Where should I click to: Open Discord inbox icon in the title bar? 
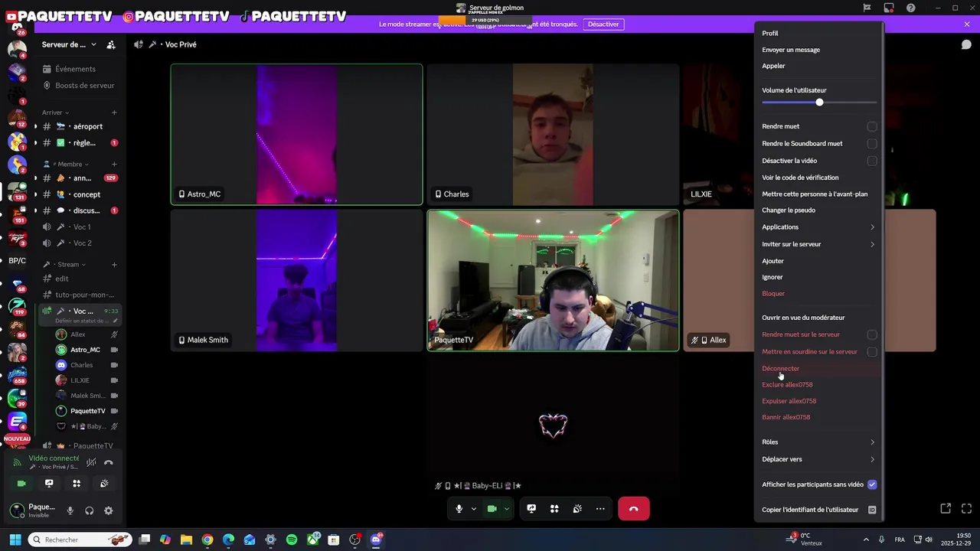(x=889, y=8)
